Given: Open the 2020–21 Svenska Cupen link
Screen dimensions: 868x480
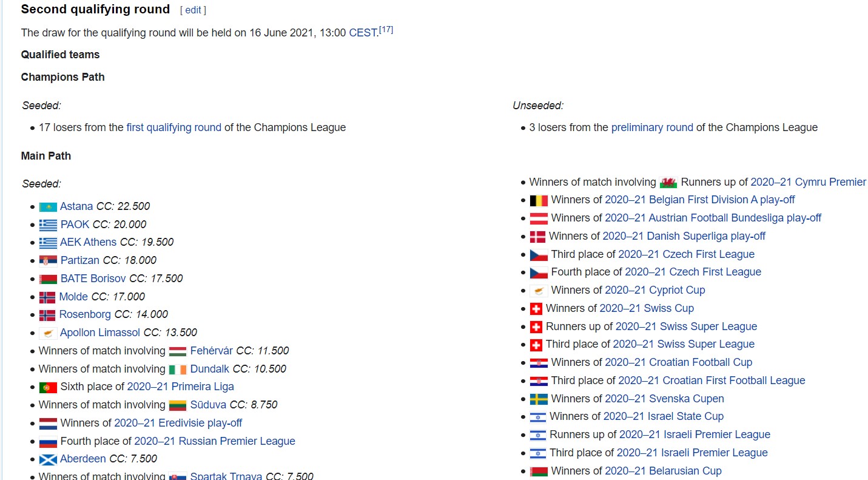Looking at the screenshot, I should [664, 399].
